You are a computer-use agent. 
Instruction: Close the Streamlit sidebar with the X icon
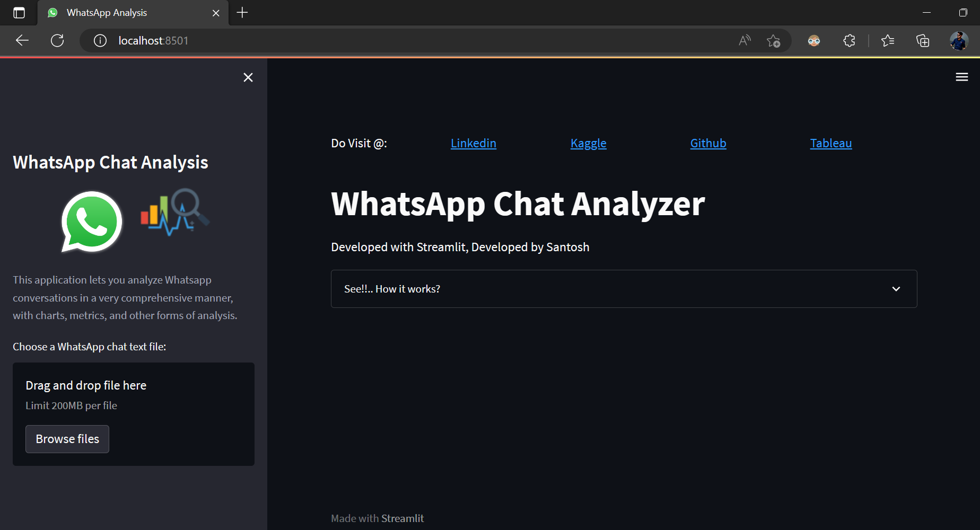coord(248,77)
